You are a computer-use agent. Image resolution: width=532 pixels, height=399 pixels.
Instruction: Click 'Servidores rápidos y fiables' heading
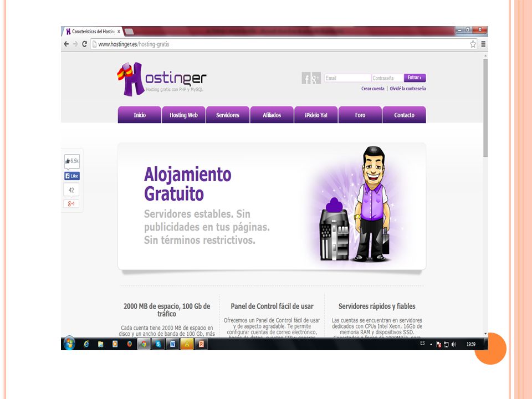(x=377, y=306)
